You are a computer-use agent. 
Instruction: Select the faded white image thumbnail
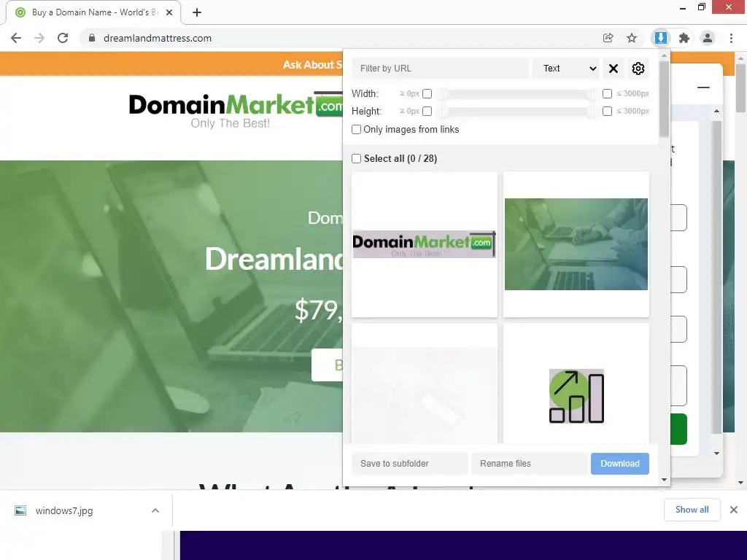pyautogui.click(x=424, y=384)
